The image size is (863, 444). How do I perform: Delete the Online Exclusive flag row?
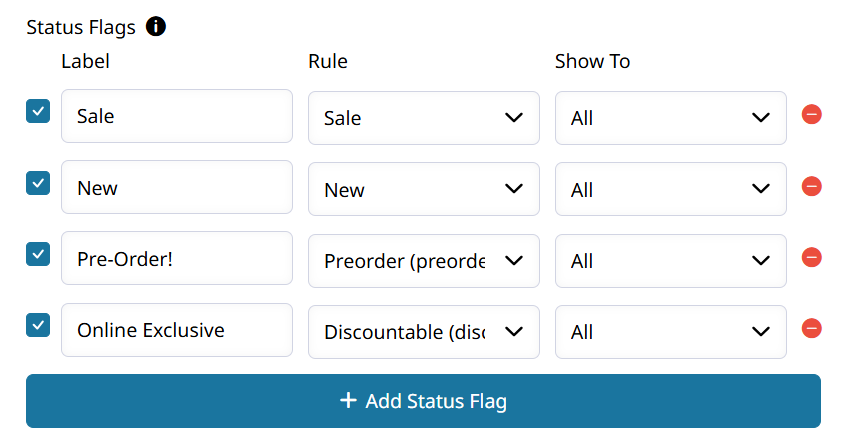[x=811, y=328]
